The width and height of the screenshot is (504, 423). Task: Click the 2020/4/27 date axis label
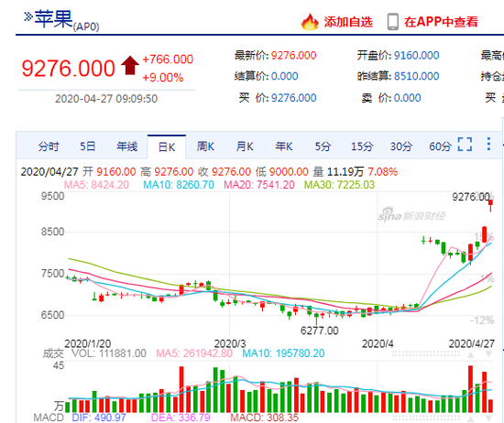point(472,343)
